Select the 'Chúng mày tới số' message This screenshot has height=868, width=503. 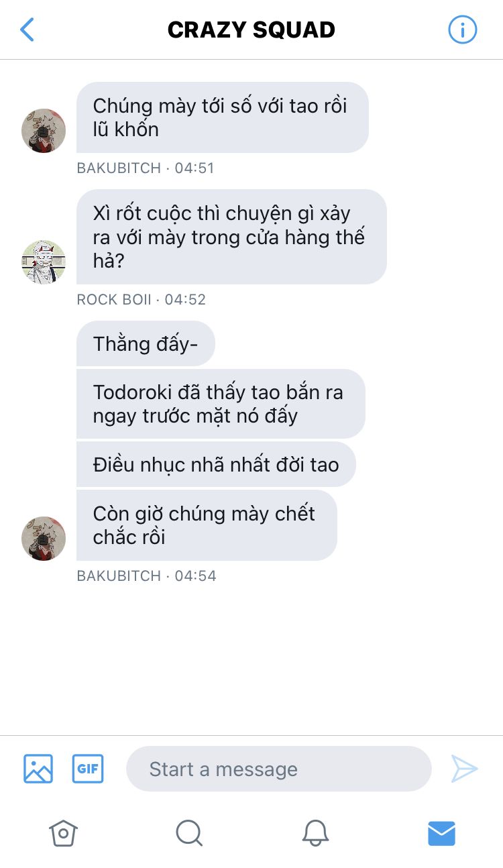pyautogui.click(x=223, y=117)
